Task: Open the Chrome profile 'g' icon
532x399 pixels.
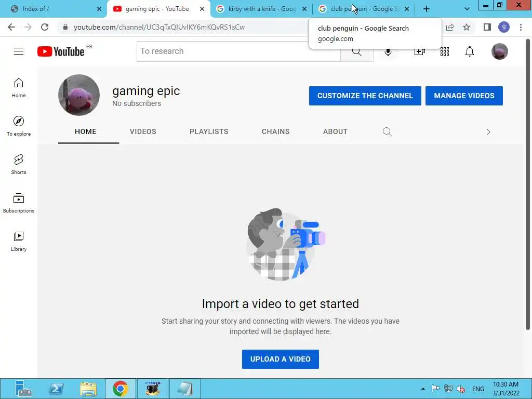Action: tap(504, 27)
